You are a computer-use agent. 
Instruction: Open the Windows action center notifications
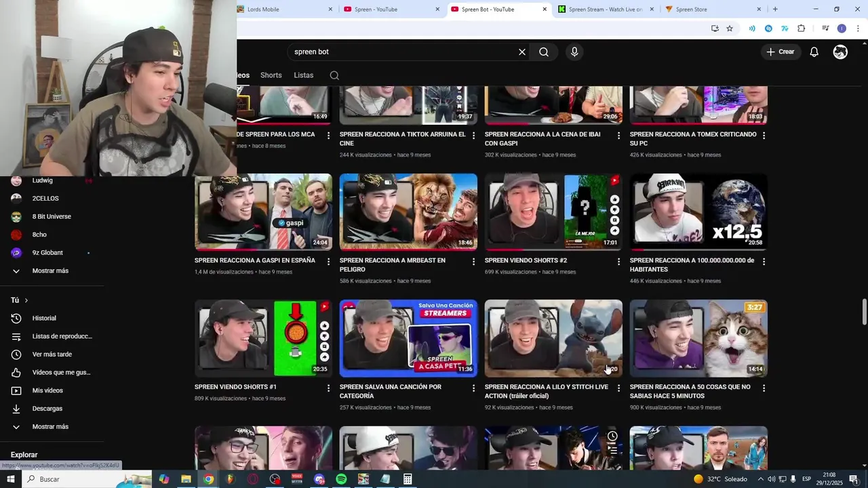[x=853, y=479]
